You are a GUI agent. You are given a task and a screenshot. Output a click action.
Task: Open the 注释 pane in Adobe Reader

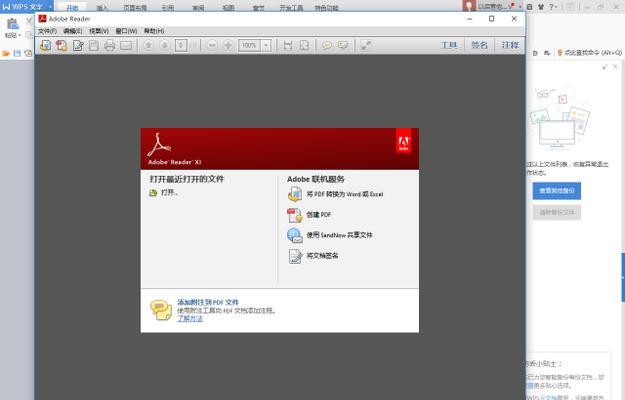[x=510, y=45]
